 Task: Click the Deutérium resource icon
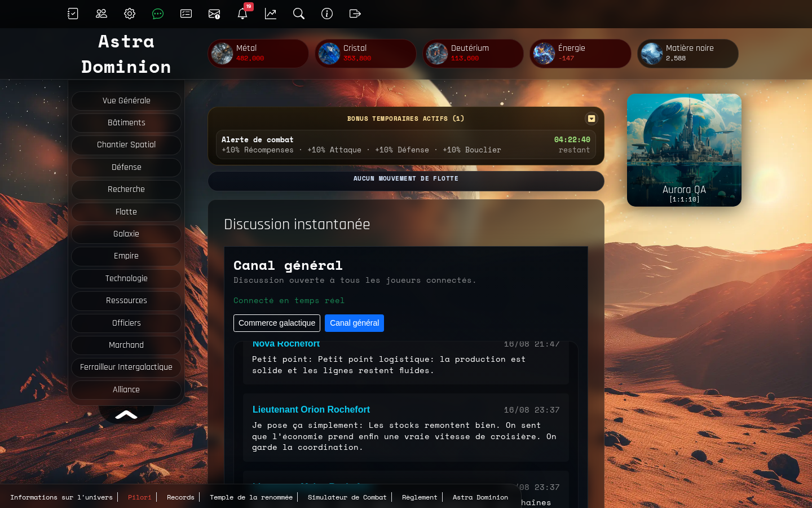point(437,54)
